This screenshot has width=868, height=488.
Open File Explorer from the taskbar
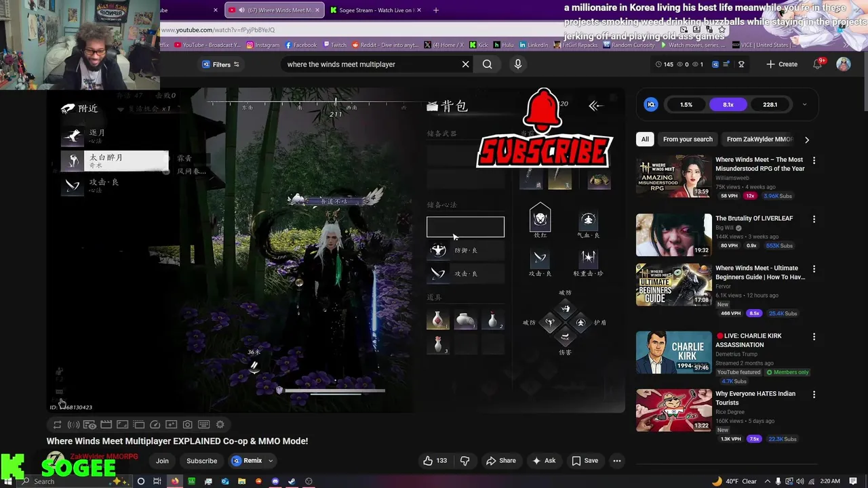click(242, 481)
